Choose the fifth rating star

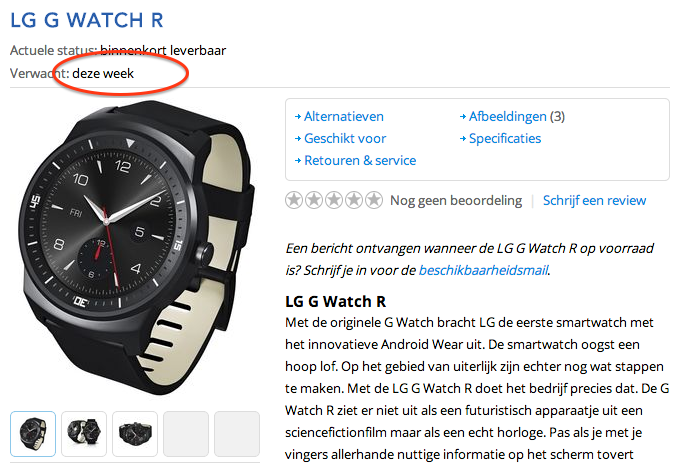pos(374,200)
